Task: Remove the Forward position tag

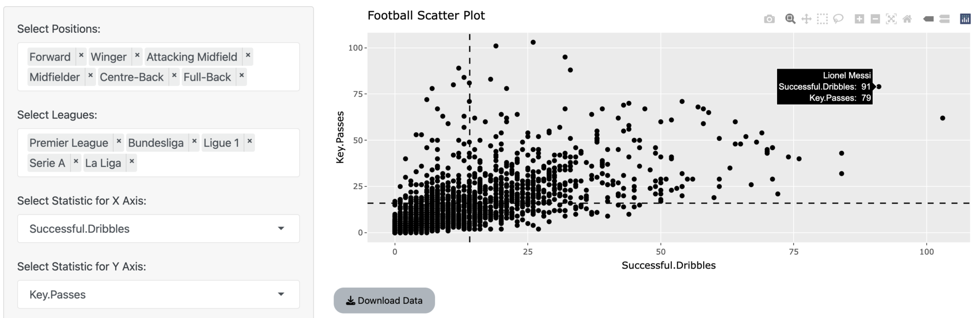Action: pos(81,55)
